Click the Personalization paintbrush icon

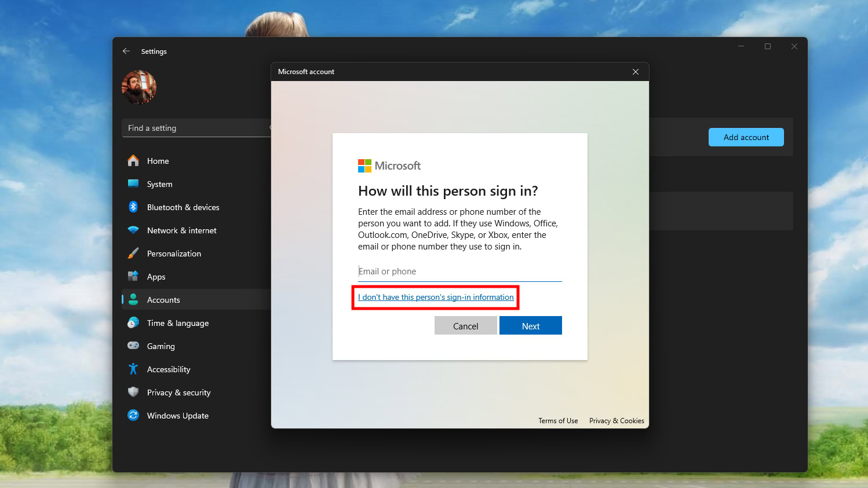pos(133,254)
